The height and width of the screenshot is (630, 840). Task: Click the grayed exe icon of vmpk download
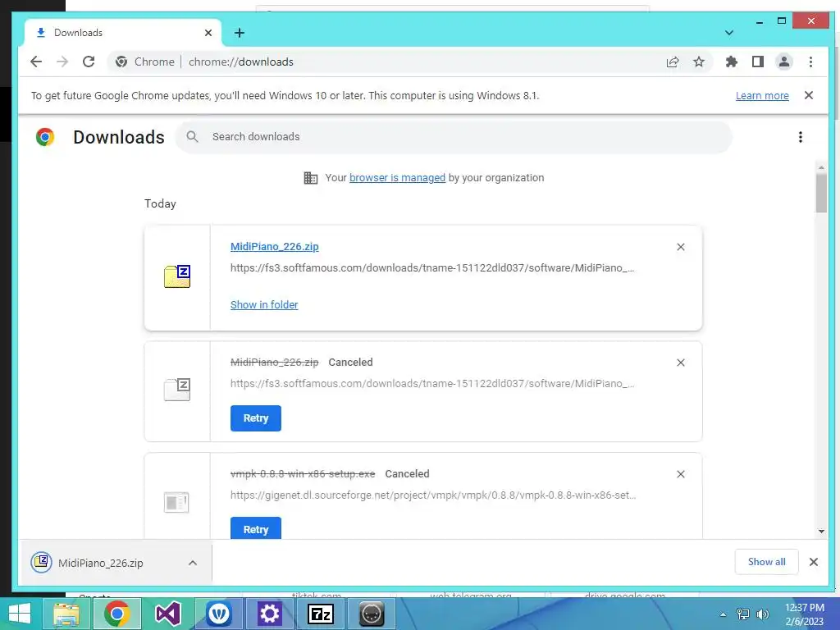[x=176, y=502]
